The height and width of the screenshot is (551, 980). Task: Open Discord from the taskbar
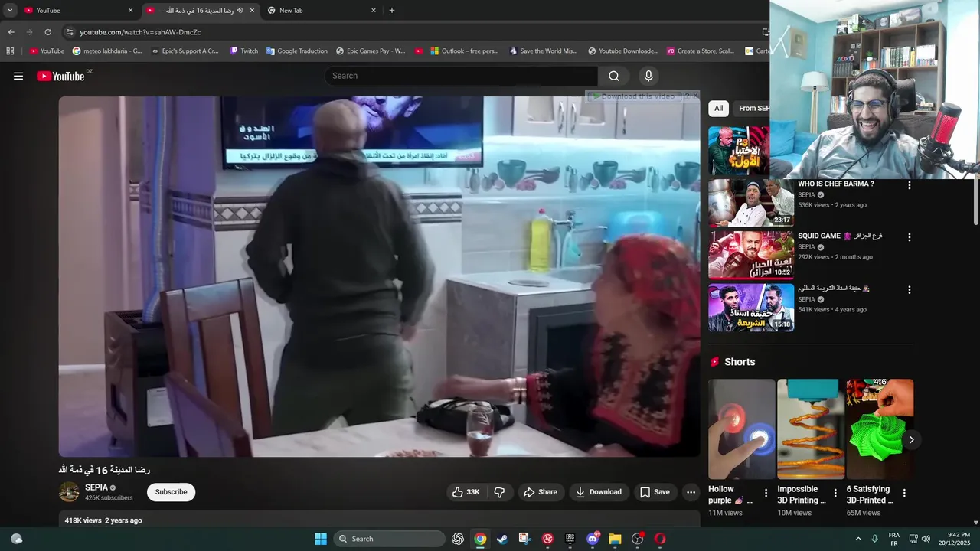(593, 539)
